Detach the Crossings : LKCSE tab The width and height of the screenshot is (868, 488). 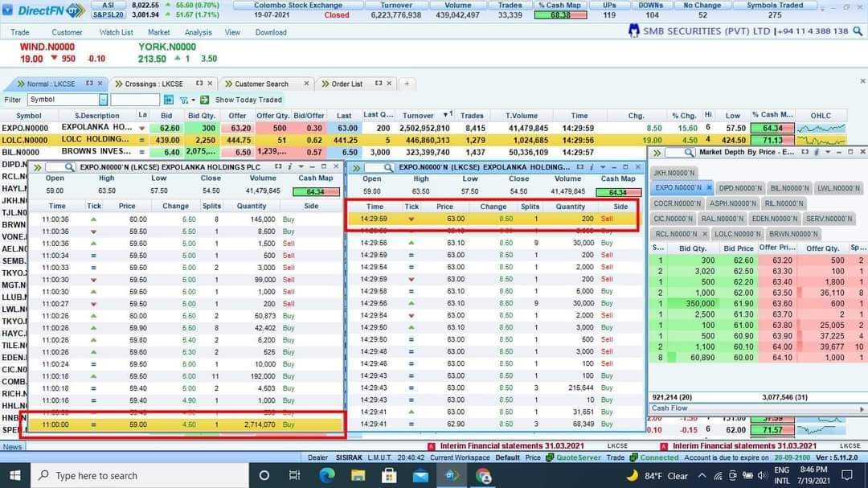(199, 83)
